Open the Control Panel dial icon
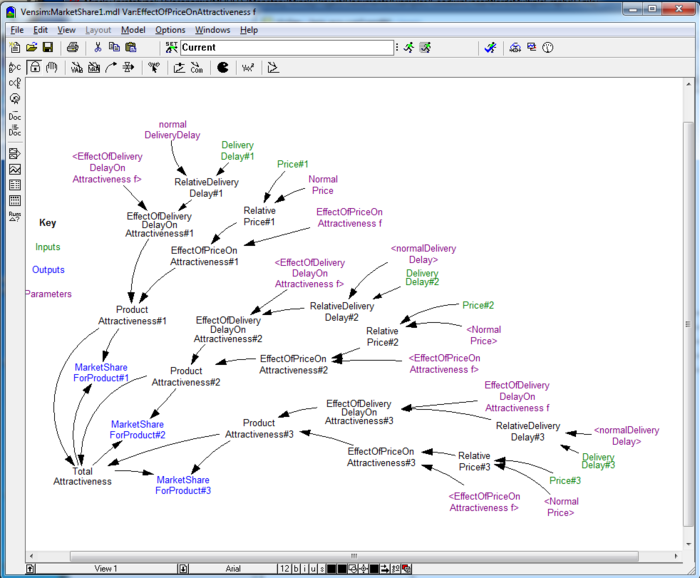700x578 pixels. (x=548, y=47)
